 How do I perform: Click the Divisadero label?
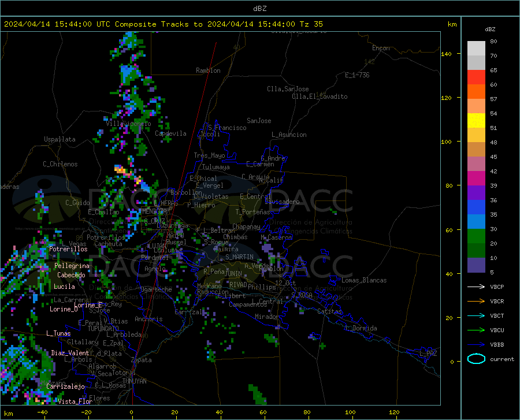pyautogui.click(x=282, y=202)
